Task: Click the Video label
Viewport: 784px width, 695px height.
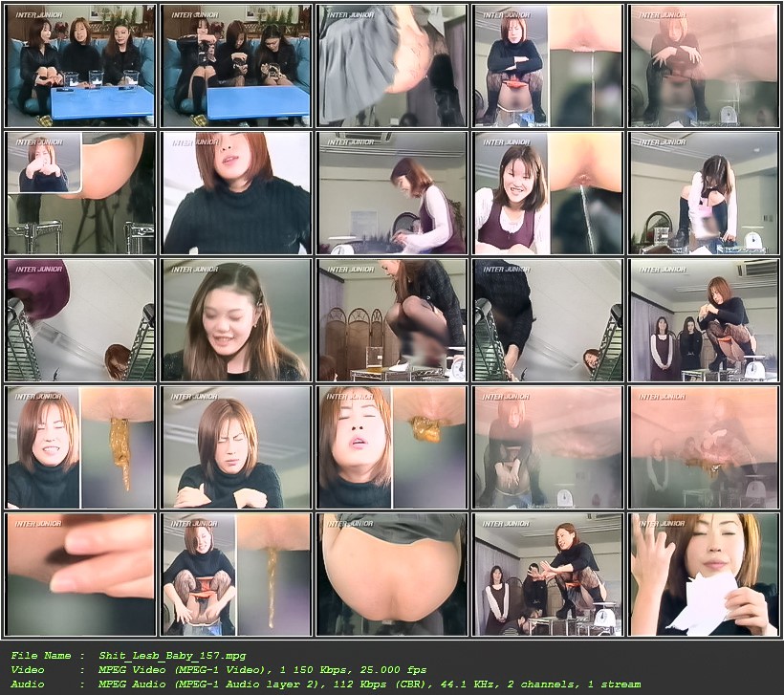Action: (x=28, y=670)
